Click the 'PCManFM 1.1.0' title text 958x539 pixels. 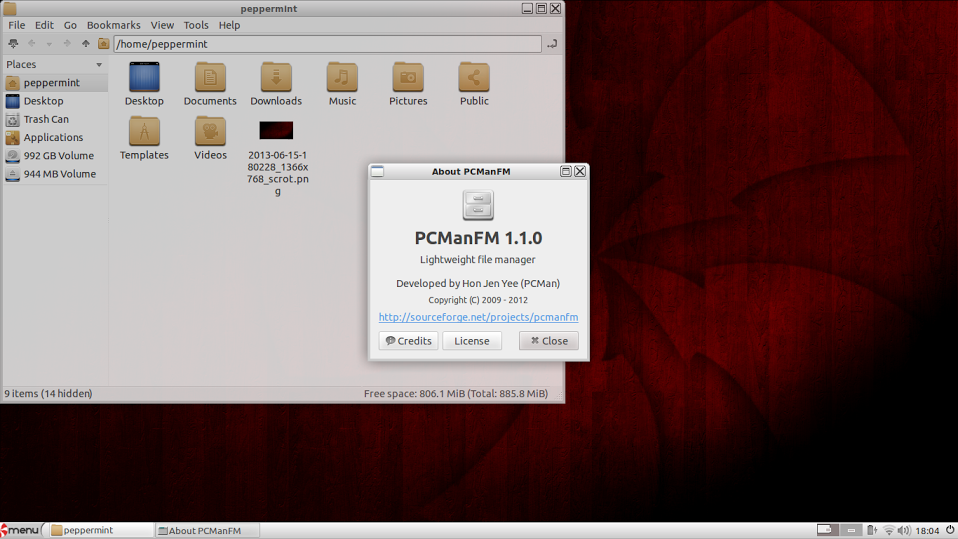(x=478, y=238)
